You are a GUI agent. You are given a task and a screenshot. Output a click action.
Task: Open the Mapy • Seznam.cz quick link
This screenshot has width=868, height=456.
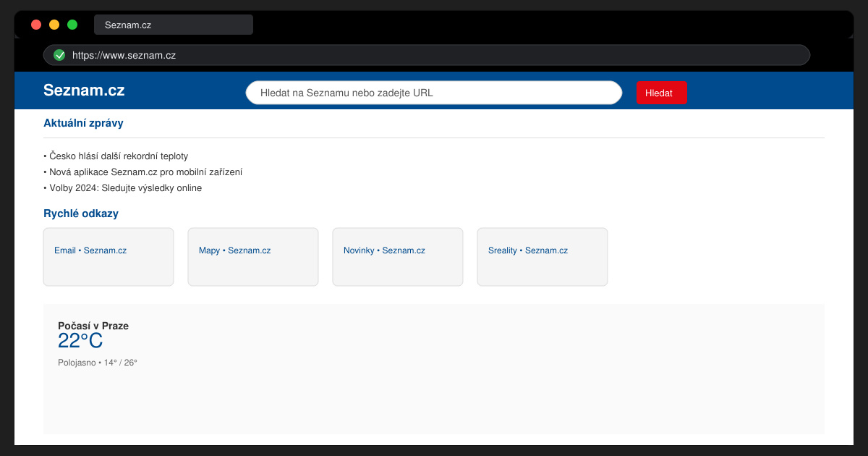253,257
